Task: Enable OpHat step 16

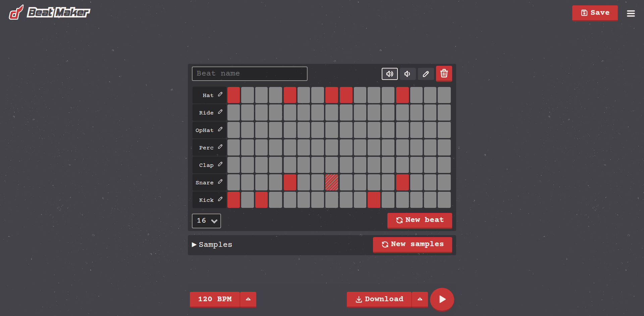Action: click(444, 130)
